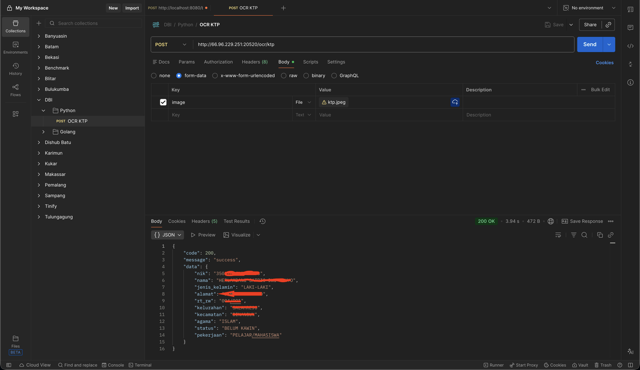Image resolution: width=640 pixels, height=370 pixels.
Task: Click the upload cloud icon beside ktp.jpeg
Action: 455,102
